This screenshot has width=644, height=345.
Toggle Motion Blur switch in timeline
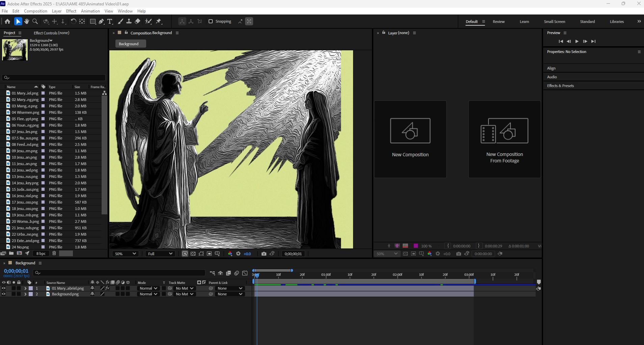click(x=237, y=273)
